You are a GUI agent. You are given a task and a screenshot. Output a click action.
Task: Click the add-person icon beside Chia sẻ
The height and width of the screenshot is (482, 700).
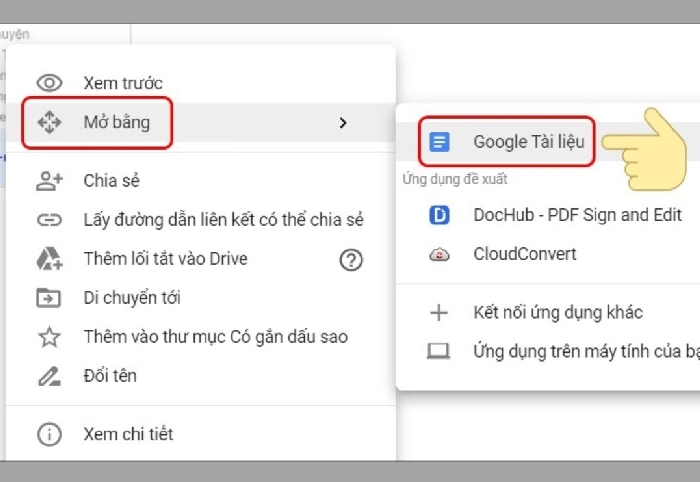pyautogui.click(x=49, y=181)
